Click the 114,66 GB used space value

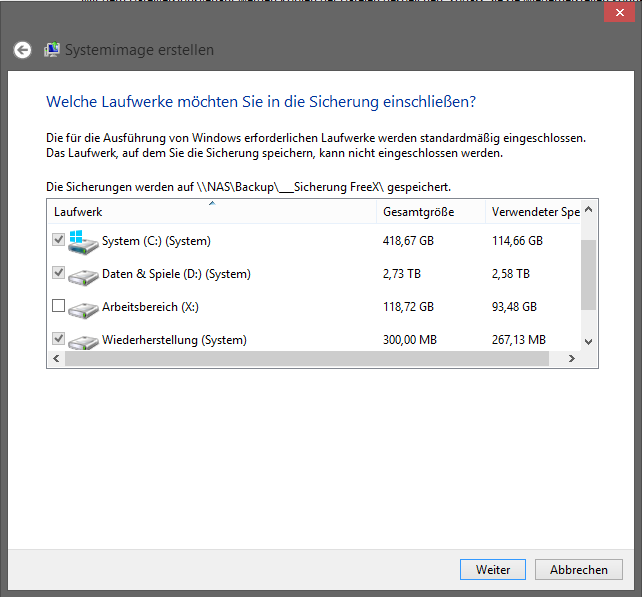coord(517,241)
